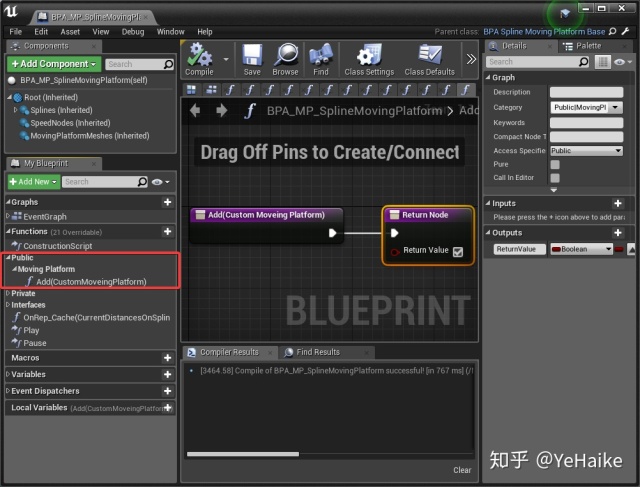Open the Asset menu
The width and height of the screenshot is (640, 487).
70,31
